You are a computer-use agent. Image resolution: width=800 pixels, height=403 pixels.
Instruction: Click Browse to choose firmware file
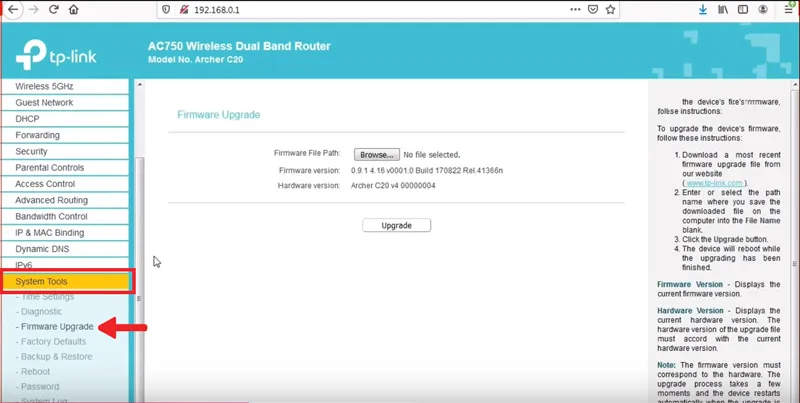tap(377, 155)
